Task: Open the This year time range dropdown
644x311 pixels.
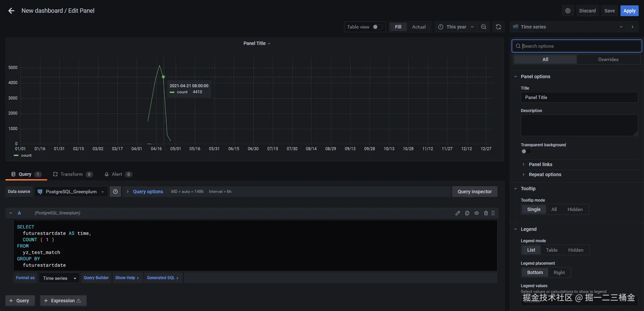Action: pos(456,27)
